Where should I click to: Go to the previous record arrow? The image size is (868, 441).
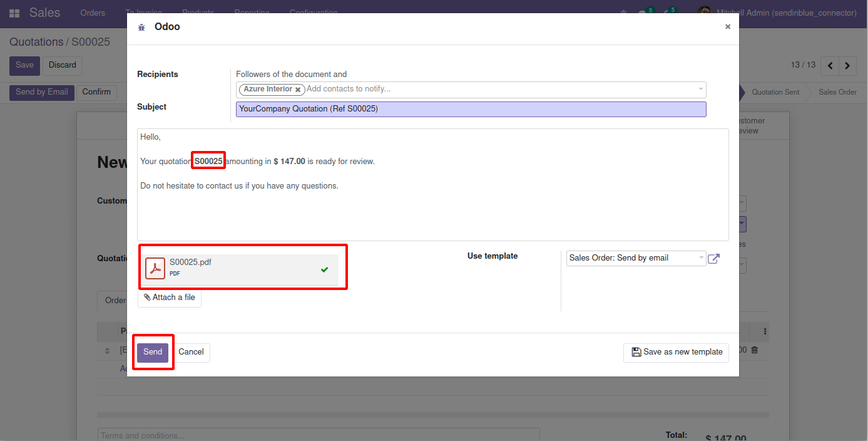(x=830, y=65)
